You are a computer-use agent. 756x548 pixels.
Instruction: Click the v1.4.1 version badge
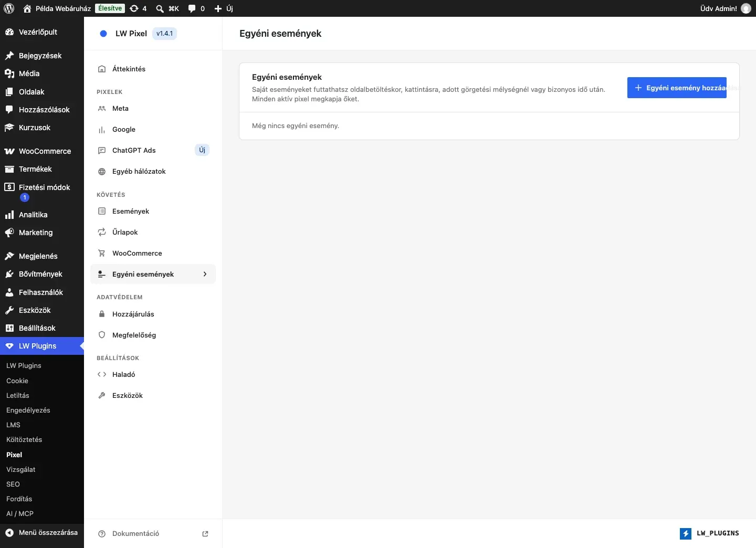click(164, 34)
